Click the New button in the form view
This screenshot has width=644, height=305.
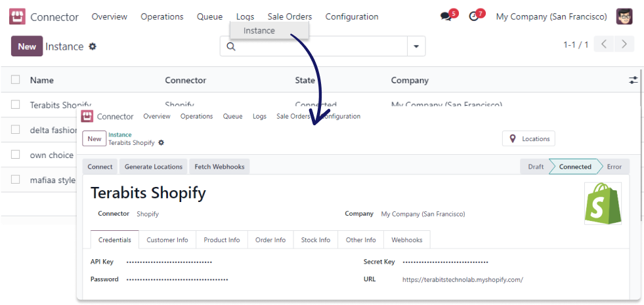(x=95, y=139)
